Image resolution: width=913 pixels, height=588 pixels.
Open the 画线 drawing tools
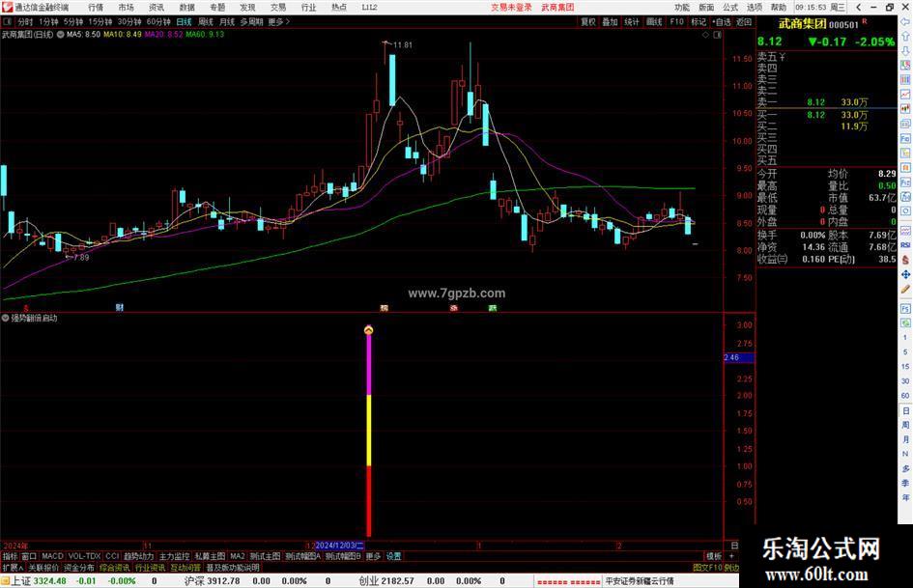click(x=654, y=21)
